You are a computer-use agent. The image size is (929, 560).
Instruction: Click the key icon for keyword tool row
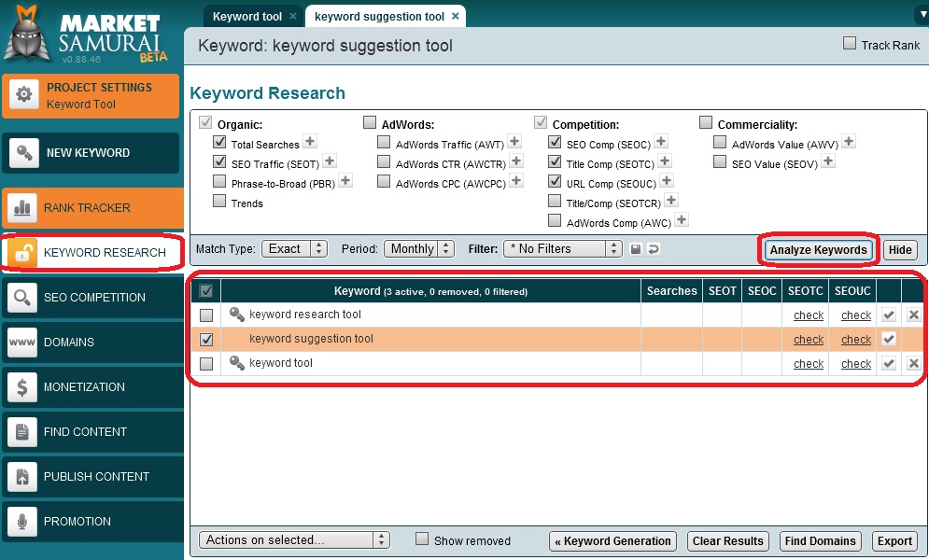pyautogui.click(x=237, y=363)
